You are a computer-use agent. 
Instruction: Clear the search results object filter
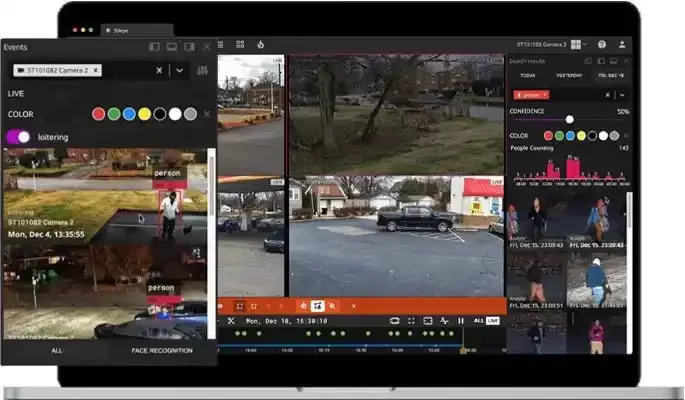pos(608,95)
